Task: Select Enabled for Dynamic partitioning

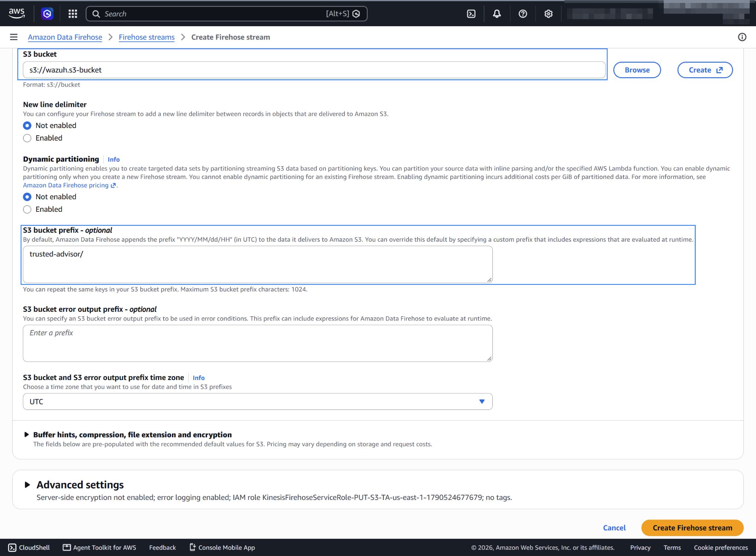Action: (x=27, y=209)
